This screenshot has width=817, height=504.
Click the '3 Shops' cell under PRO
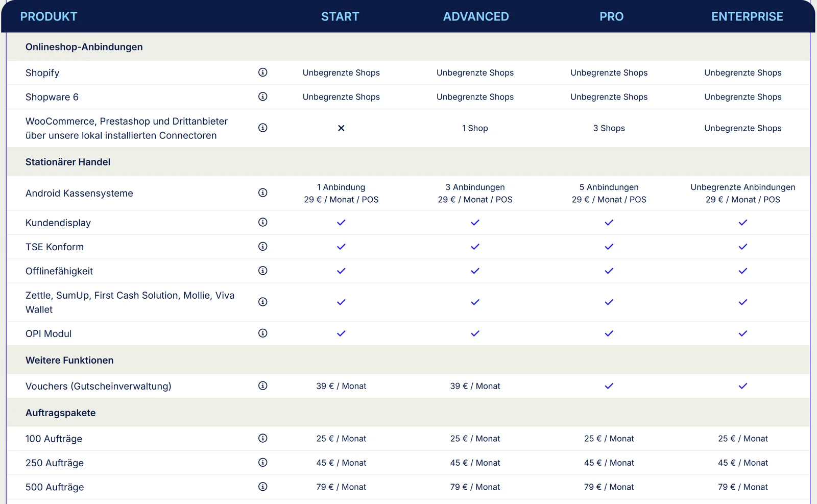(x=609, y=128)
